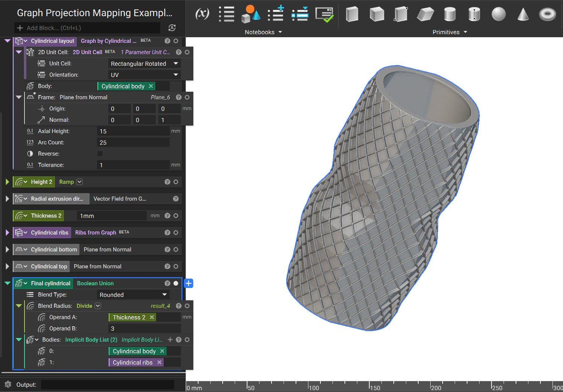Select the sphere primitive icon
Image resolution: width=563 pixels, height=392 pixels.
pos(498,14)
